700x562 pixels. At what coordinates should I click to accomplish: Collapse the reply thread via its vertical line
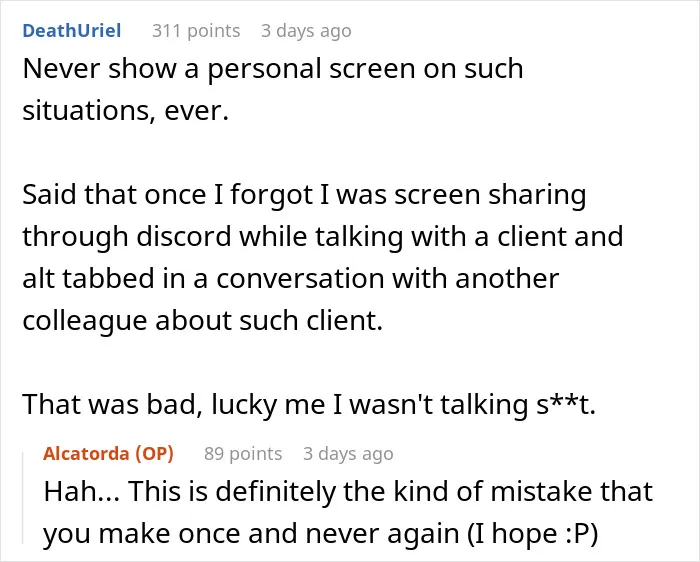(x=23, y=498)
